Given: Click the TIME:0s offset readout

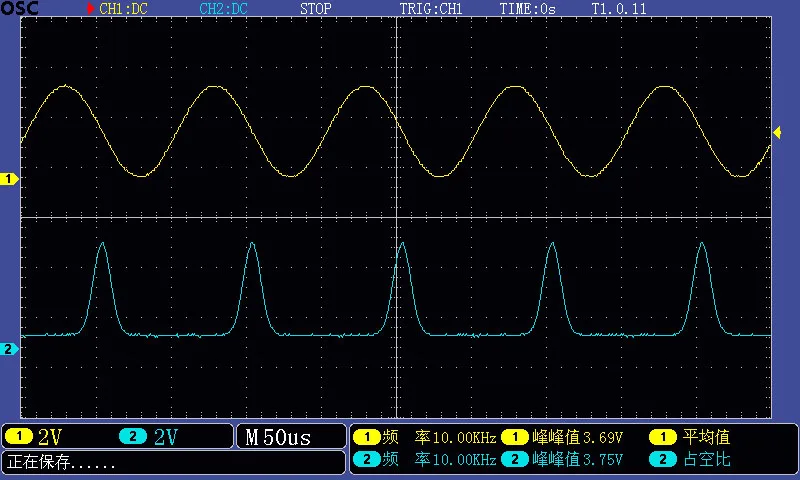Looking at the screenshot, I should 527,9.
